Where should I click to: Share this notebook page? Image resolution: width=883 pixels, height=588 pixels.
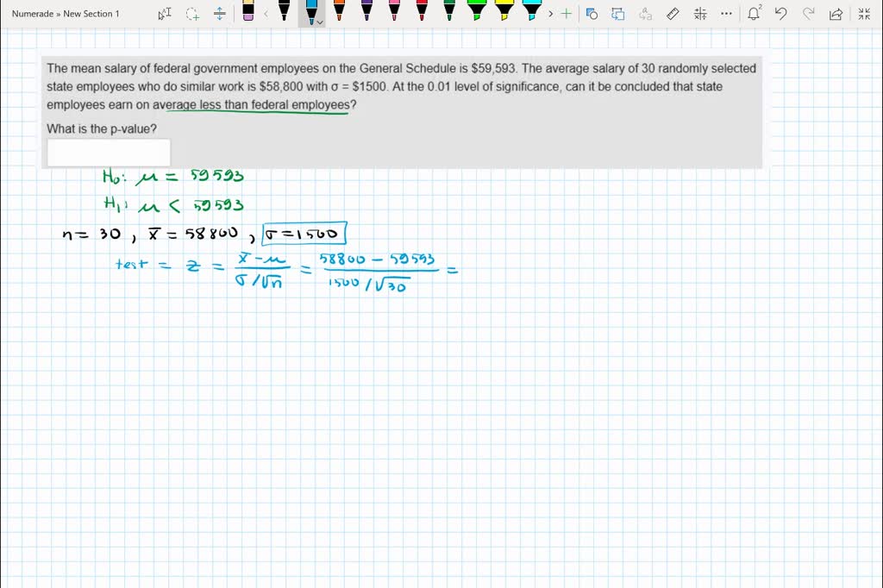coord(836,14)
